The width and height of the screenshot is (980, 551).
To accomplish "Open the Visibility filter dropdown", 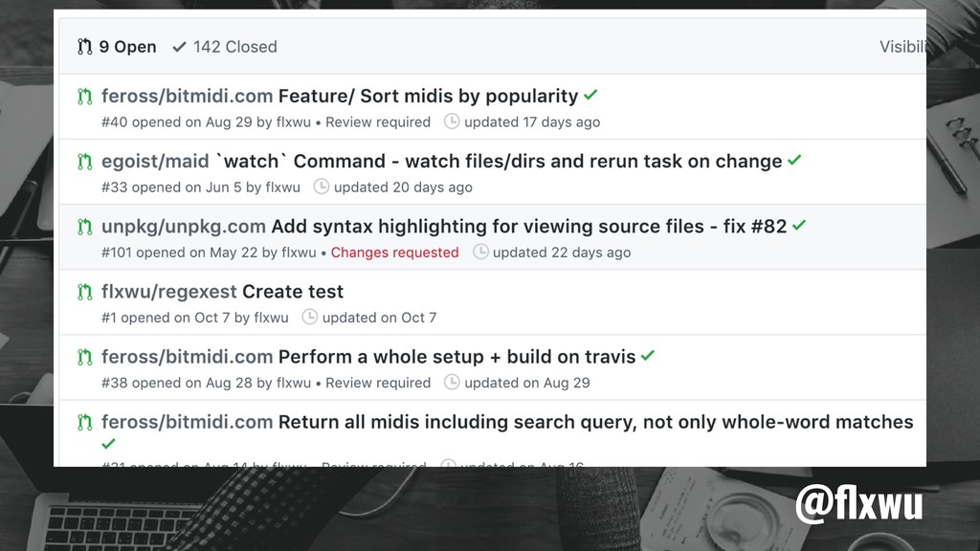I will click(x=902, y=47).
